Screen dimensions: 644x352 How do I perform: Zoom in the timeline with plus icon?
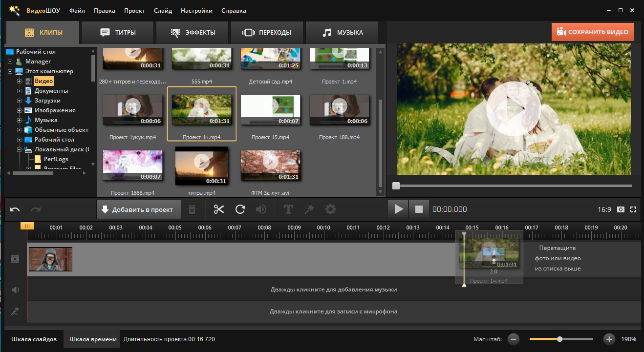[609, 339]
